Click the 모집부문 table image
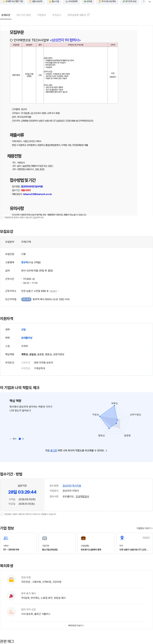 64,73
